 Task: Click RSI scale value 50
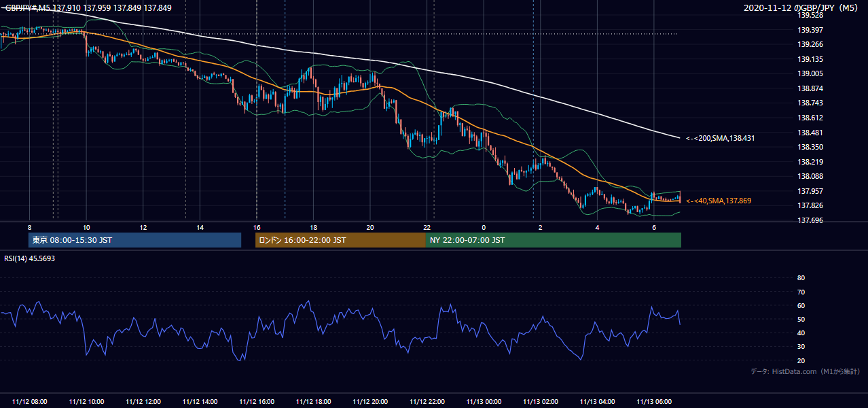(x=801, y=320)
